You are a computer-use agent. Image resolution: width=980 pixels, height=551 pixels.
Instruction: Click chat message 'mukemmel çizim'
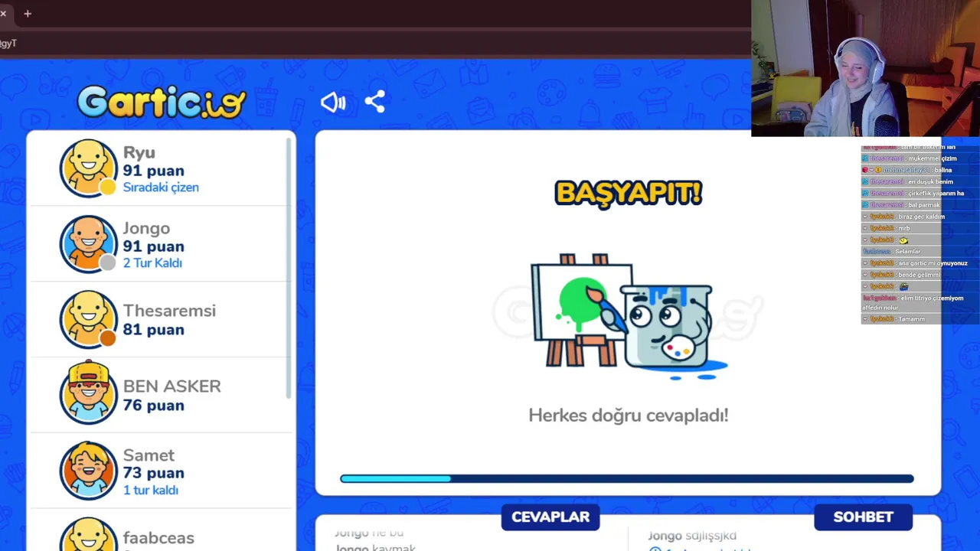933,158
